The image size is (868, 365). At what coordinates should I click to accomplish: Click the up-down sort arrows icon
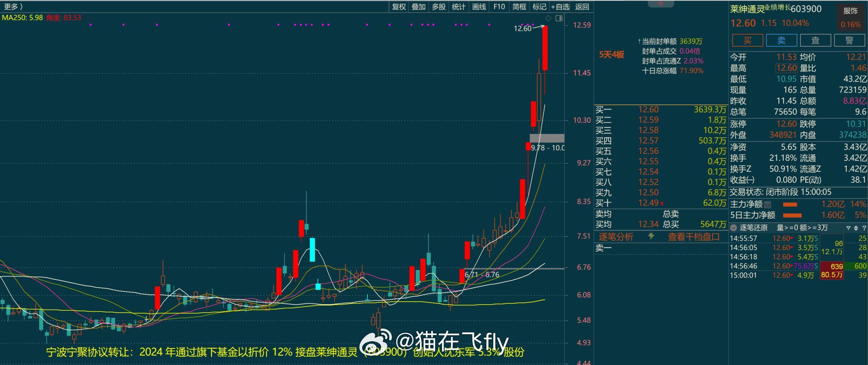(856, 228)
